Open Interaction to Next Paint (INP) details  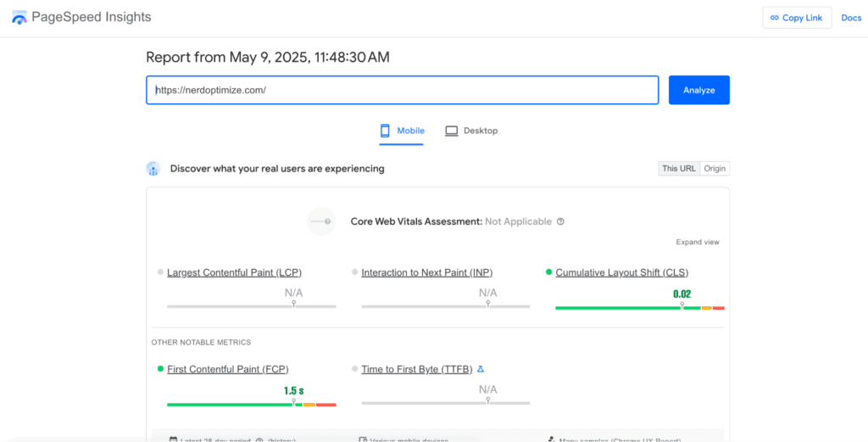(426, 272)
